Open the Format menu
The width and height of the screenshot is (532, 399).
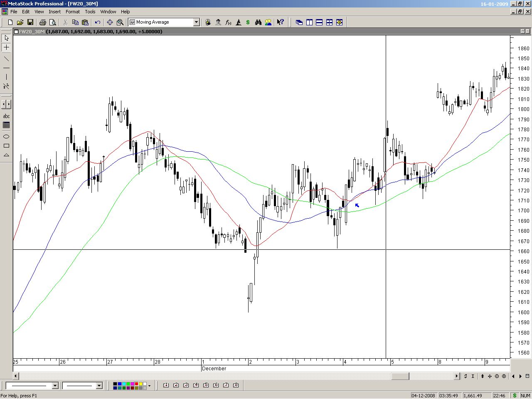72,12
